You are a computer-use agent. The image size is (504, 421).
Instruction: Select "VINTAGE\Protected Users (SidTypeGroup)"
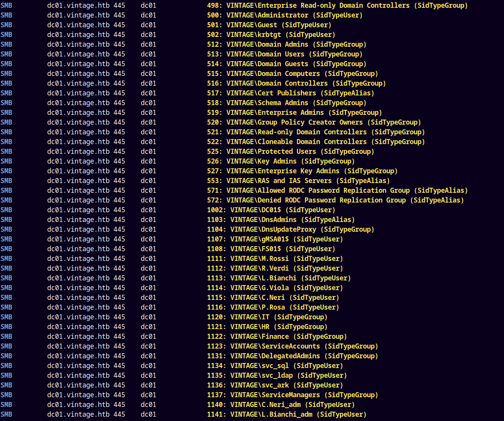tap(301, 151)
